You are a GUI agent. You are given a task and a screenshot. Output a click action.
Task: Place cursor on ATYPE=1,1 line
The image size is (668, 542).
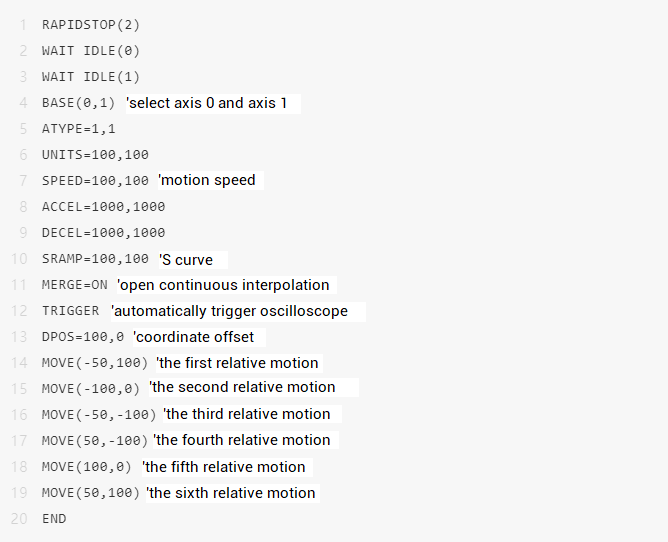pos(79,129)
